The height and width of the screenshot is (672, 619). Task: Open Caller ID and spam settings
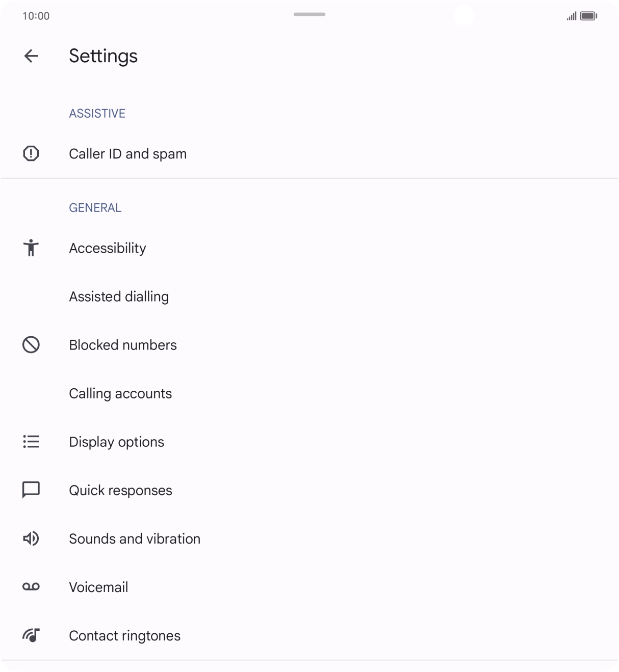[x=128, y=154]
